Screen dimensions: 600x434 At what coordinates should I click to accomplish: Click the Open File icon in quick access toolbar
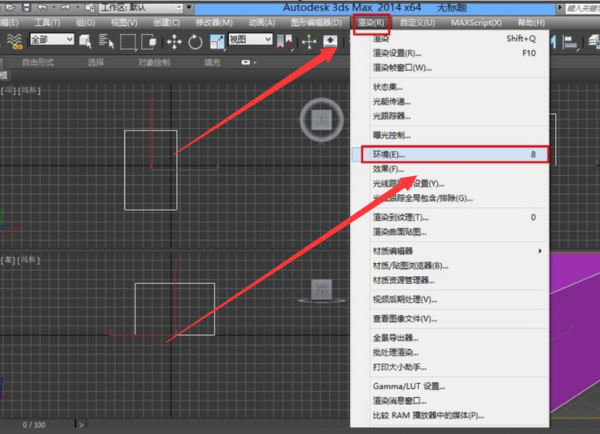point(10,7)
